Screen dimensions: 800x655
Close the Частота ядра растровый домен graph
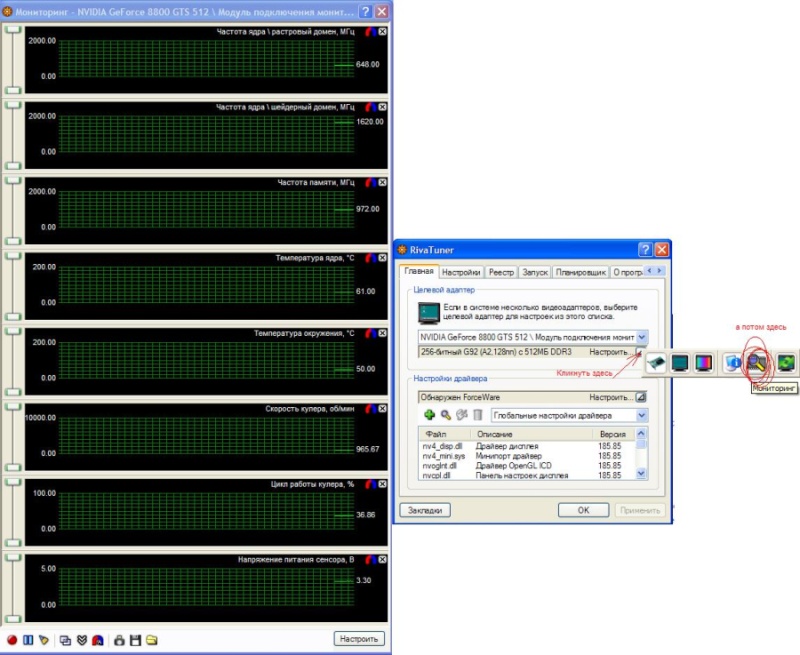click(x=383, y=32)
